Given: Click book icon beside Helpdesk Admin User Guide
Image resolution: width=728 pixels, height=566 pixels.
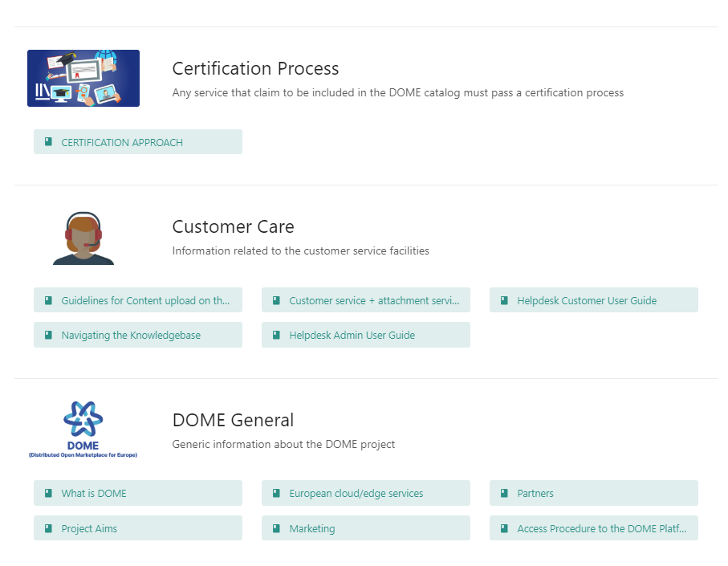Looking at the screenshot, I should [276, 335].
